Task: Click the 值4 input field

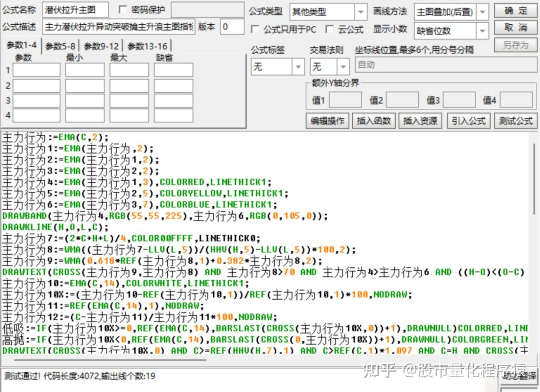Action: coord(516,100)
